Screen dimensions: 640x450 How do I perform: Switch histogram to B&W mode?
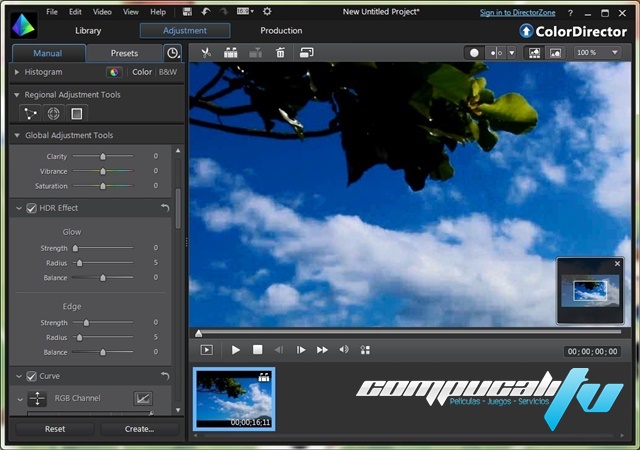(x=168, y=72)
